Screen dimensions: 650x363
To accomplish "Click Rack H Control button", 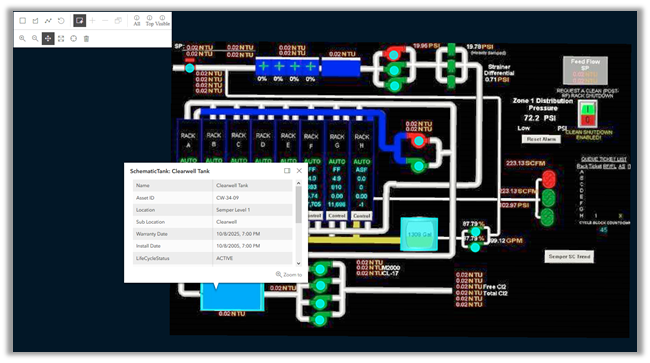I will click(x=361, y=216).
